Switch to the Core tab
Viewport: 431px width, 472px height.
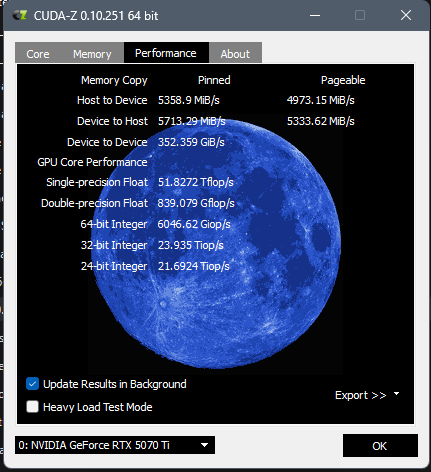pyautogui.click(x=38, y=54)
